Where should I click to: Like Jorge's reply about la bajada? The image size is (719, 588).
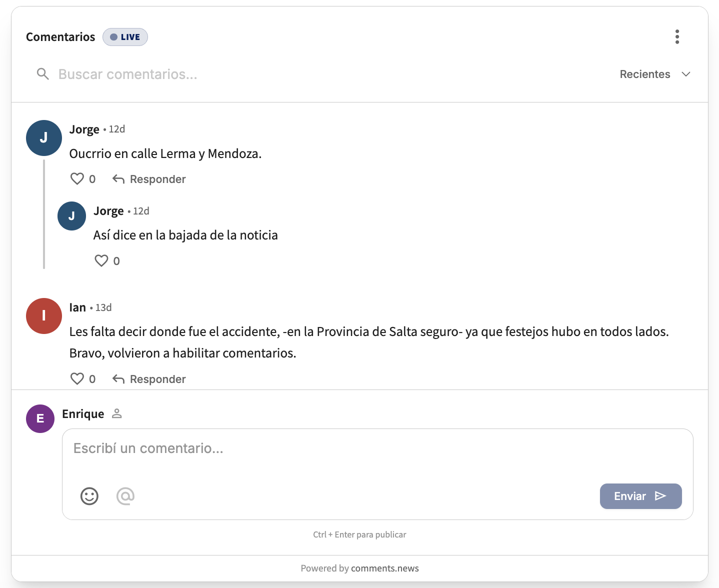(101, 260)
